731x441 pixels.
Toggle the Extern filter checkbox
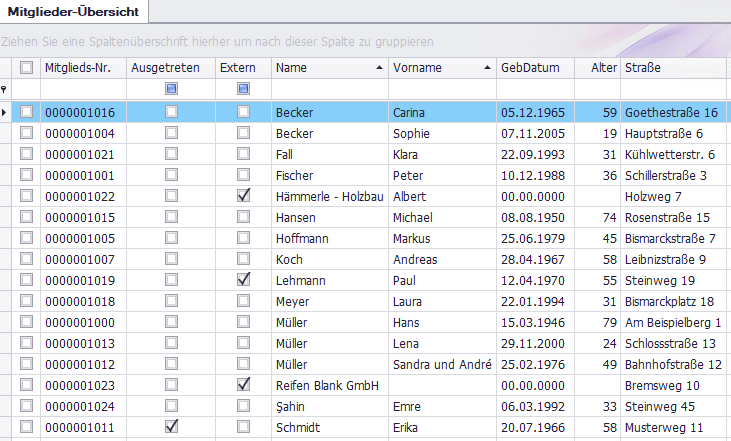tap(243, 90)
